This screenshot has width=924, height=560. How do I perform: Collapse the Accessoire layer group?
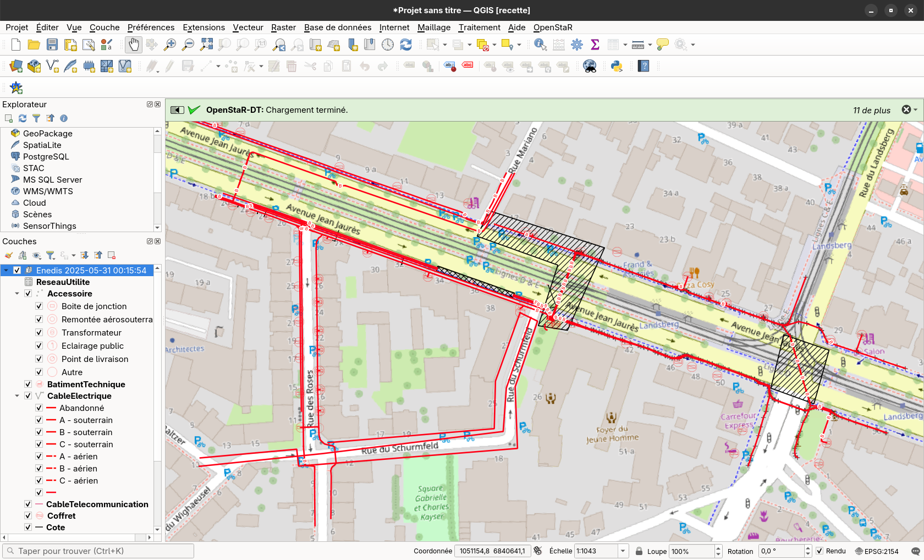[16, 293]
